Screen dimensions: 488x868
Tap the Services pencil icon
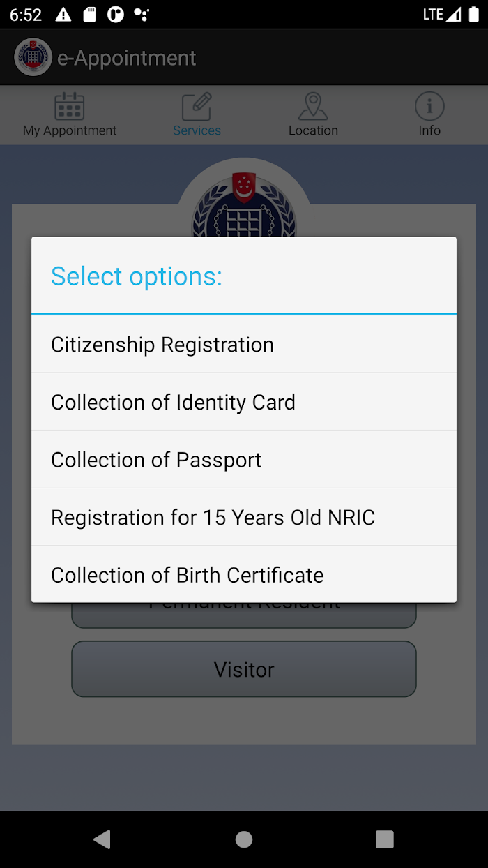(197, 106)
